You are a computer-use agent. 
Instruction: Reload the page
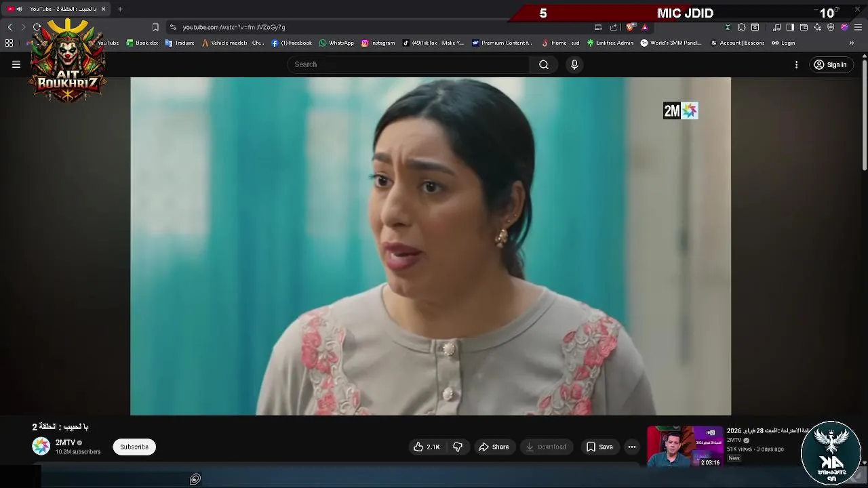37,27
